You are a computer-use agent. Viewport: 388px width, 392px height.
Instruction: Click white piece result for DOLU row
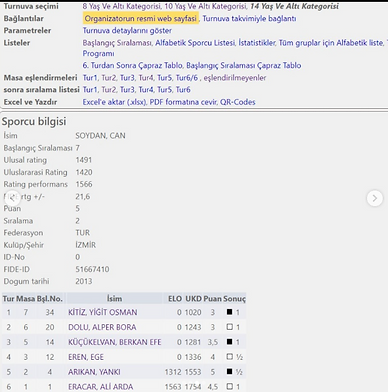click(229, 327)
